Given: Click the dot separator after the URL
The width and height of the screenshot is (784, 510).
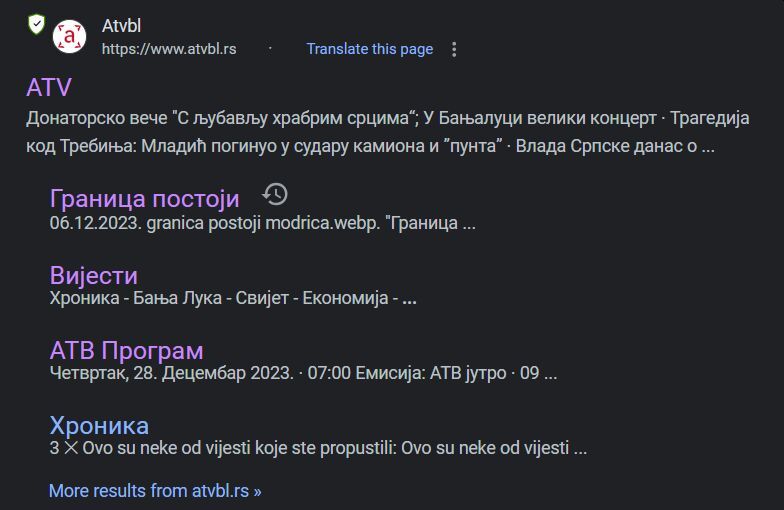Looking at the screenshot, I should [x=270, y=48].
